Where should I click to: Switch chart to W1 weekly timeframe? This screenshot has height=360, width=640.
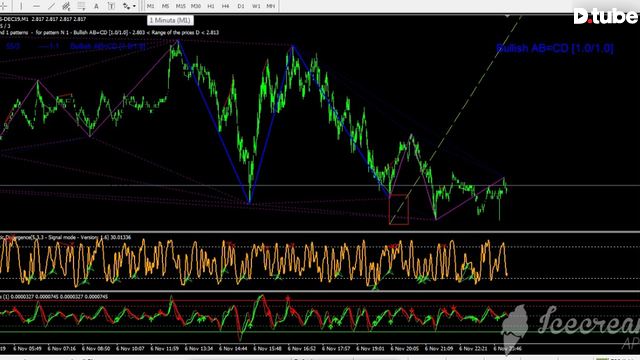coord(256,6)
